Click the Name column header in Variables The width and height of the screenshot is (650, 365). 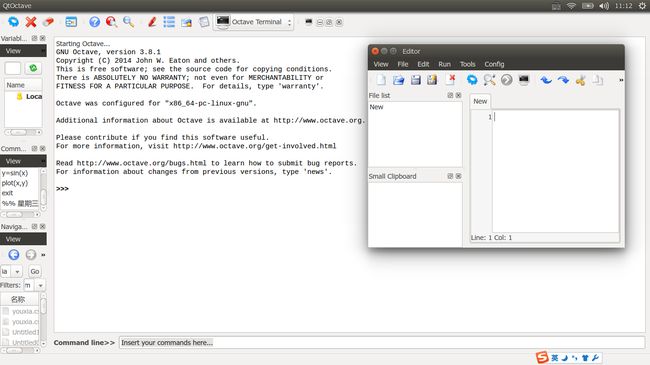click(x=23, y=85)
